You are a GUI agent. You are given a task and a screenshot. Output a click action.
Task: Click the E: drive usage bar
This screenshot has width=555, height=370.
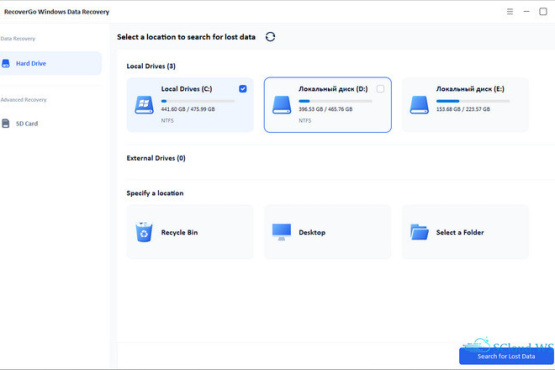click(x=473, y=101)
